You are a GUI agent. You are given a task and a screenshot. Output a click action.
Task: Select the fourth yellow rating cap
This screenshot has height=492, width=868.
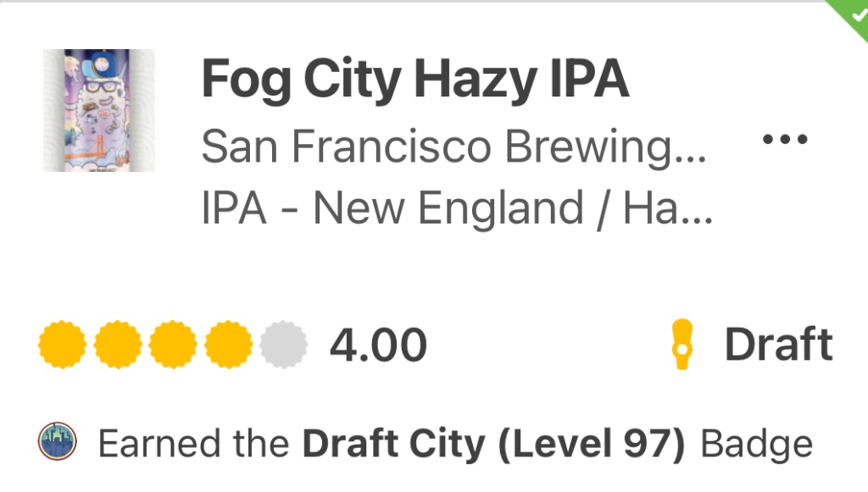tap(228, 346)
